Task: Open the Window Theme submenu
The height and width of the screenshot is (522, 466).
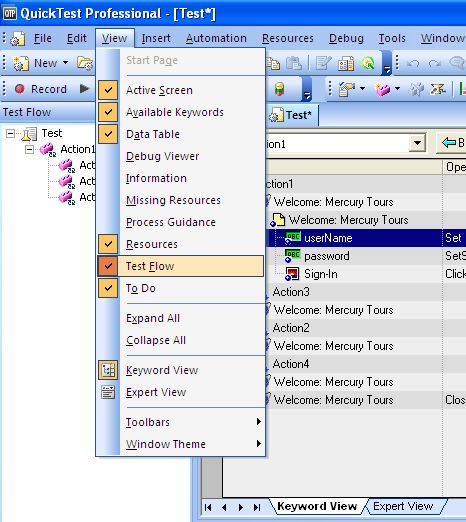Action: (180, 444)
